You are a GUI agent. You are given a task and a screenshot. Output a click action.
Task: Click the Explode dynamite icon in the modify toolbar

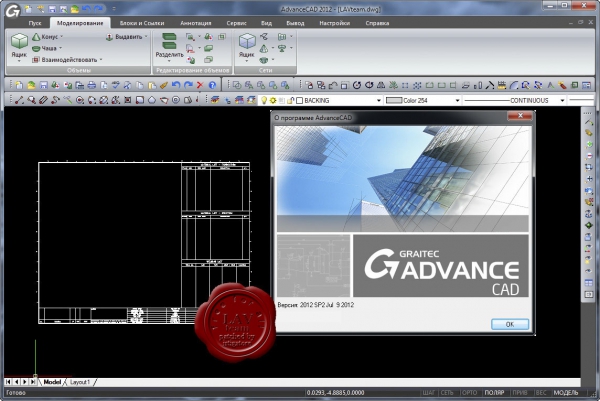(x=562, y=85)
